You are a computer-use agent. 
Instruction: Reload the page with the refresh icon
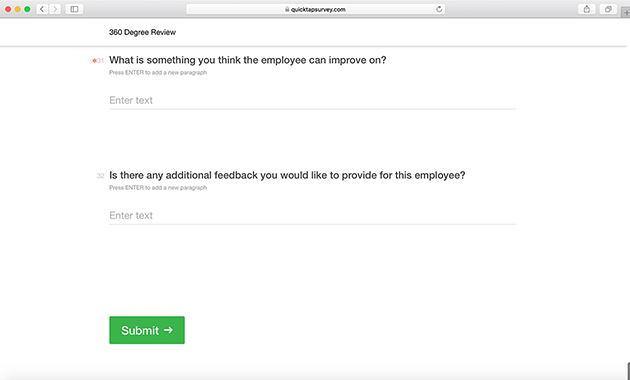click(x=439, y=9)
